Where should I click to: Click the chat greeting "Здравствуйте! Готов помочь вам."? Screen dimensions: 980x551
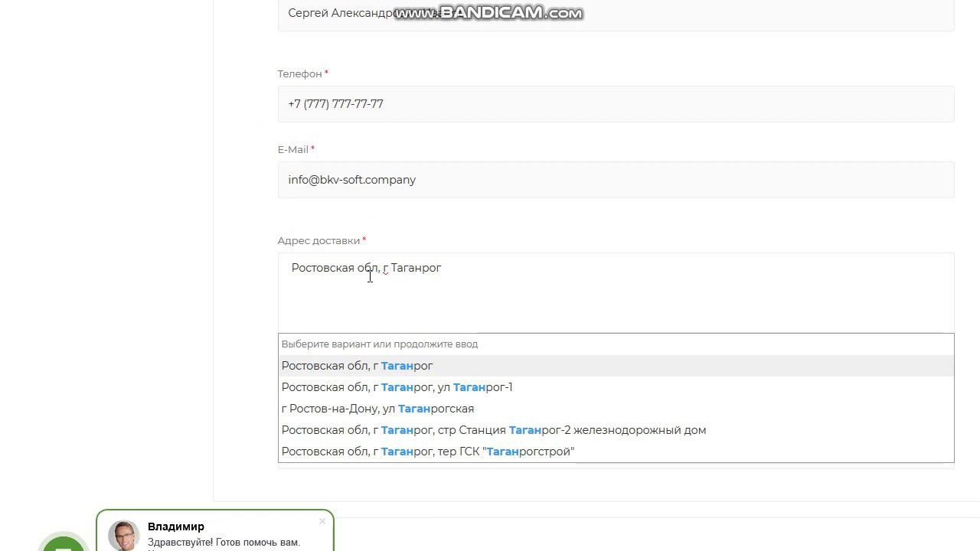(x=224, y=543)
